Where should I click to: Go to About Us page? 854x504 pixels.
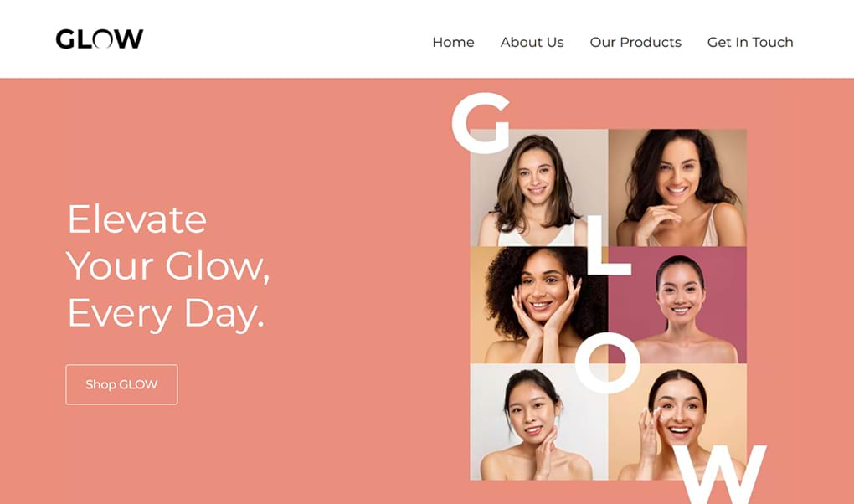click(532, 42)
